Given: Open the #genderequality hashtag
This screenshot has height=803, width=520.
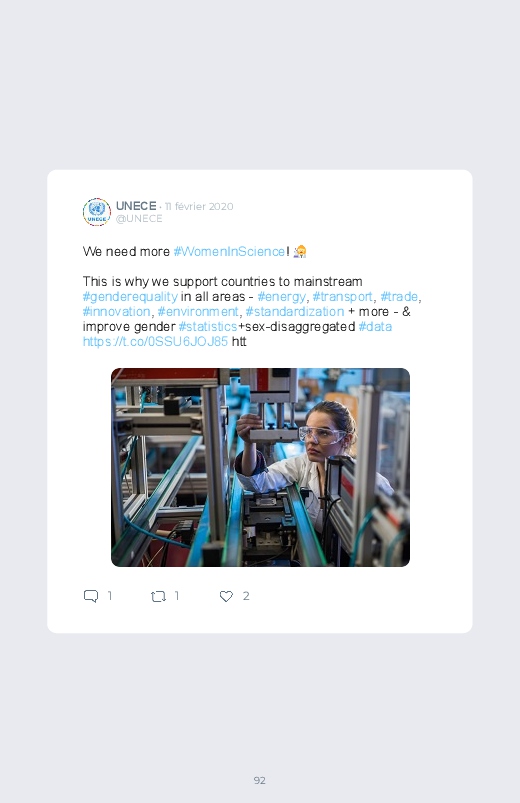Looking at the screenshot, I should pyautogui.click(x=130, y=297).
